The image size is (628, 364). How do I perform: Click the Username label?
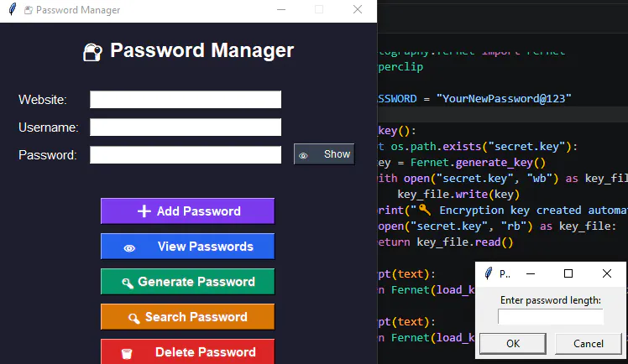coord(49,127)
